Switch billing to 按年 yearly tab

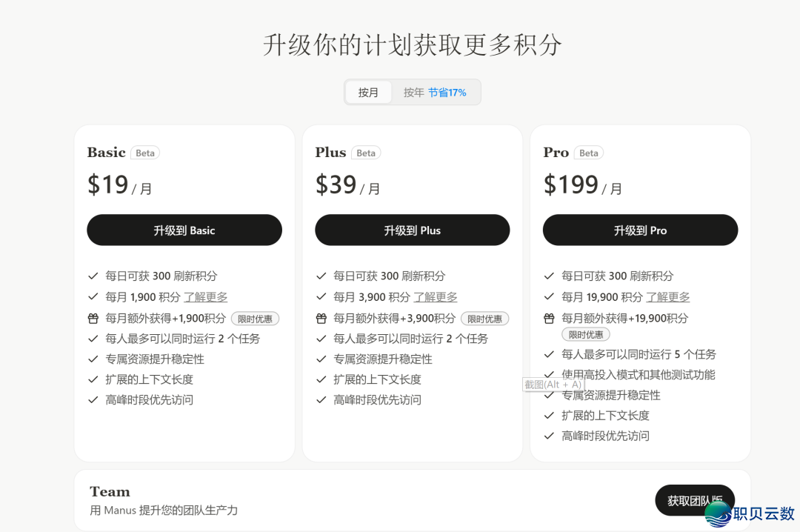413,93
